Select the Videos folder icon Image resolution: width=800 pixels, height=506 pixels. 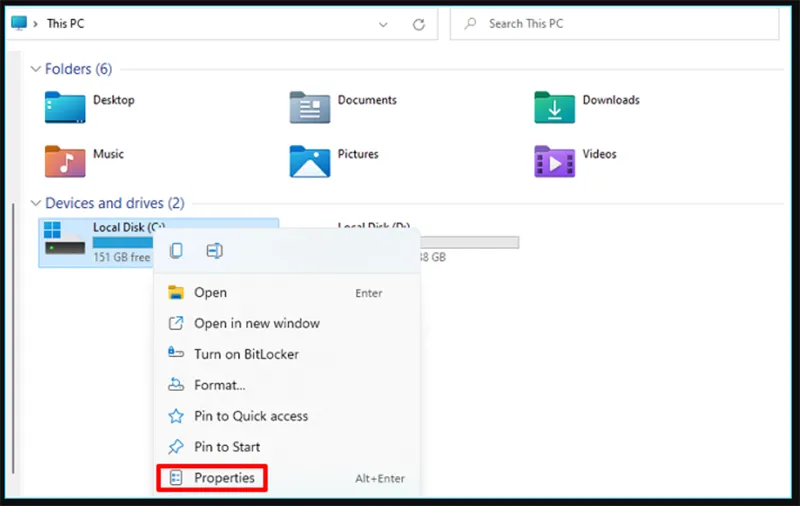tap(555, 161)
